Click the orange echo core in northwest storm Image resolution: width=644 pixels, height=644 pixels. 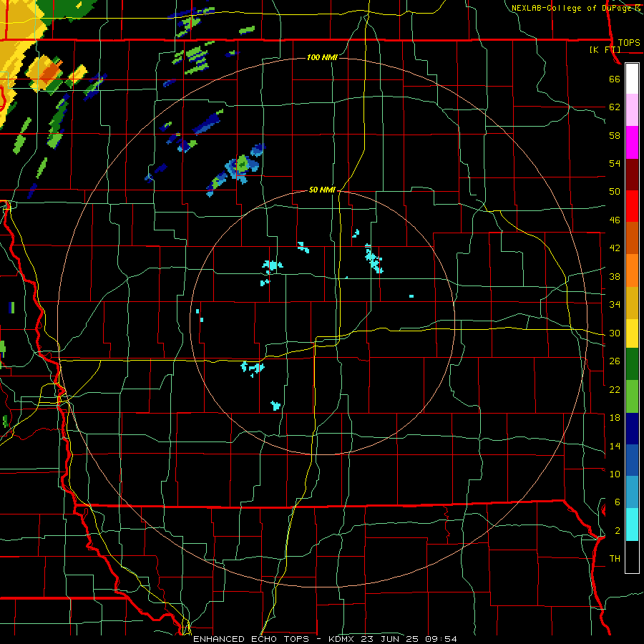click(x=52, y=72)
